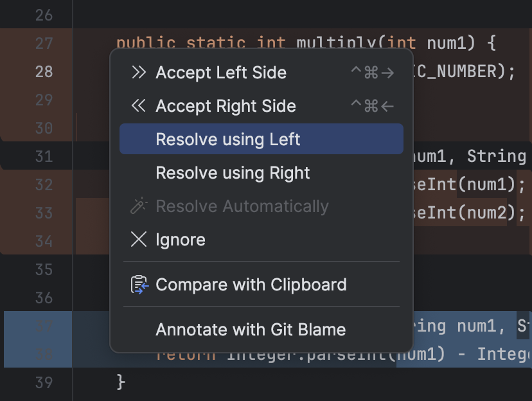Viewport: 532px width, 401px height.
Task: Click the Accept Left Side double-chevron icon
Action: tap(138, 73)
